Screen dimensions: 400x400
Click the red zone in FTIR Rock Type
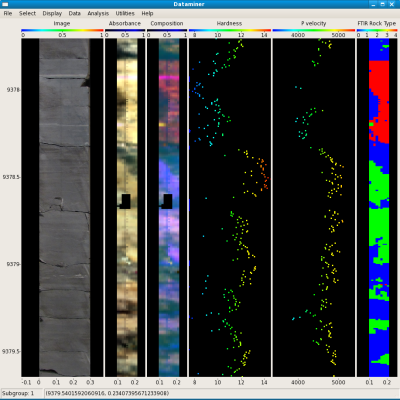point(380,100)
